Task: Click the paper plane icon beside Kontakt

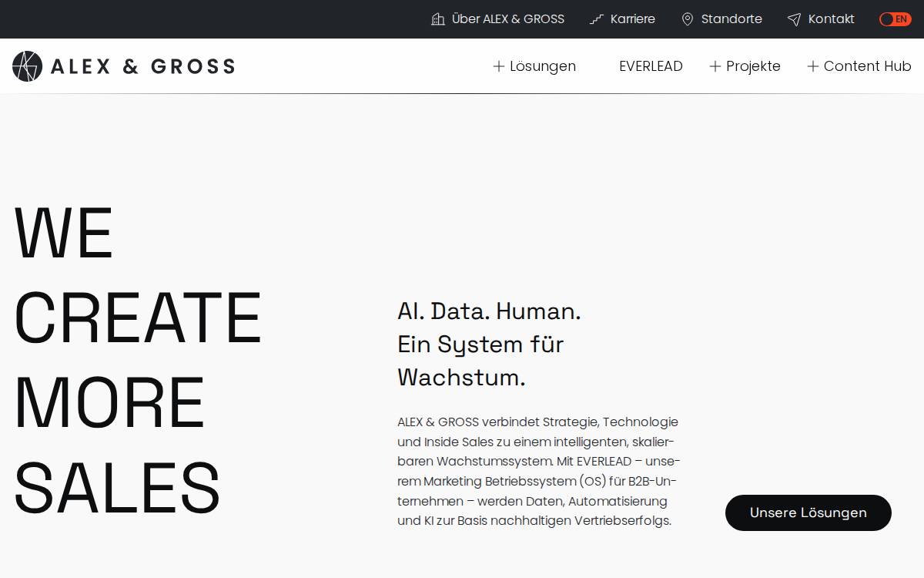Action: pyautogui.click(x=794, y=19)
